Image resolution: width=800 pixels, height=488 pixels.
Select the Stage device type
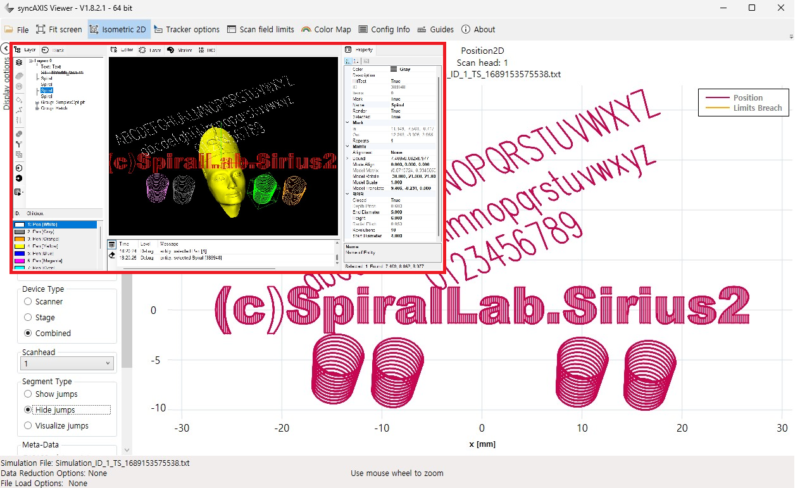pyautogui.click(x=30, y=316)
